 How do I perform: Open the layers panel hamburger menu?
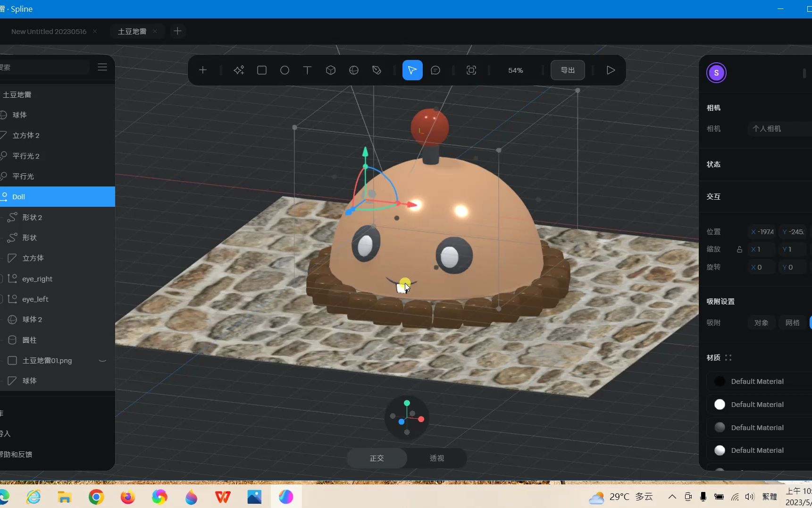click(102, 67)
